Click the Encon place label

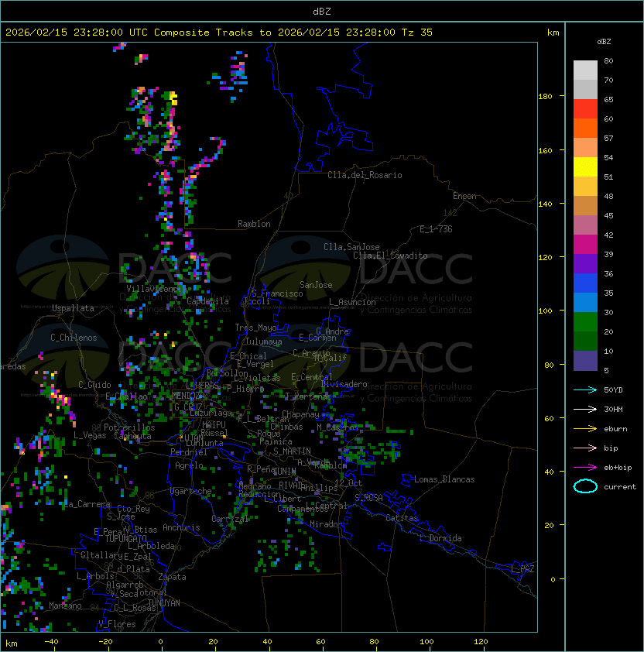(x=464, y=196)
